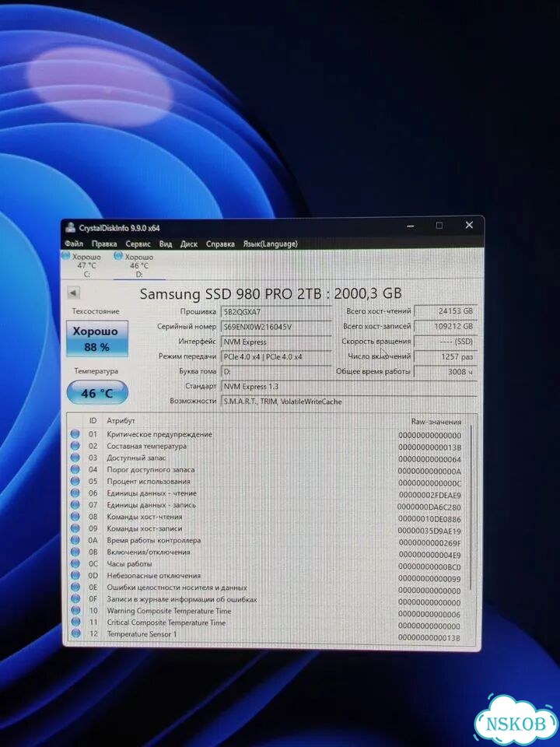Click the status orb for Включения/отключения
560x747 pixels.
[75, 552]
